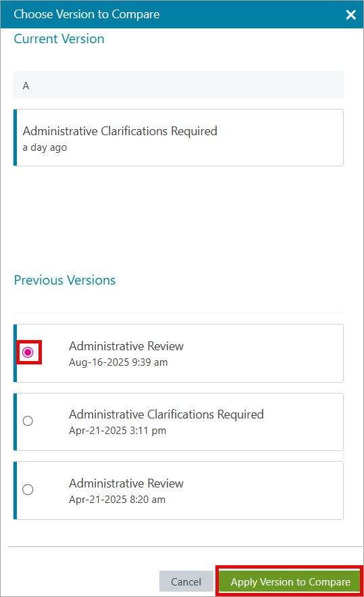The image size is (364, 597).
Task: Click the Choose Version to Compare title
Action: 86,14
